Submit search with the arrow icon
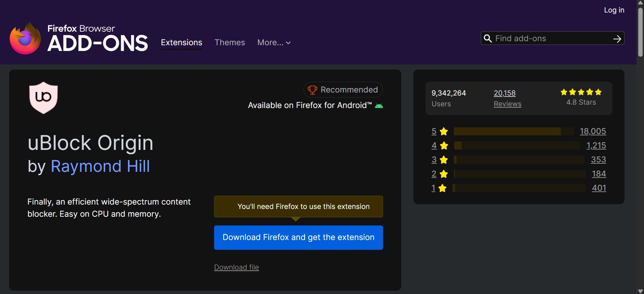This screenshot has width=644, height=294. coord(617,39)
